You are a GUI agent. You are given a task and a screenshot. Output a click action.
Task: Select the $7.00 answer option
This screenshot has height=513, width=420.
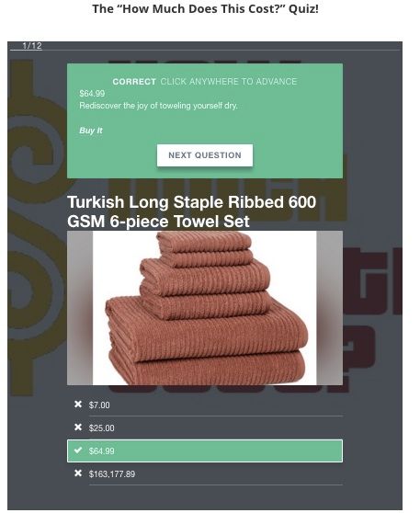click(205, 405)
